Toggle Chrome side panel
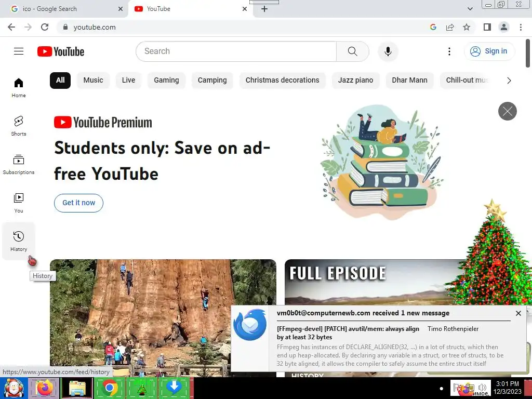Viewport: 532px width, 399px height. pos(487,27)
